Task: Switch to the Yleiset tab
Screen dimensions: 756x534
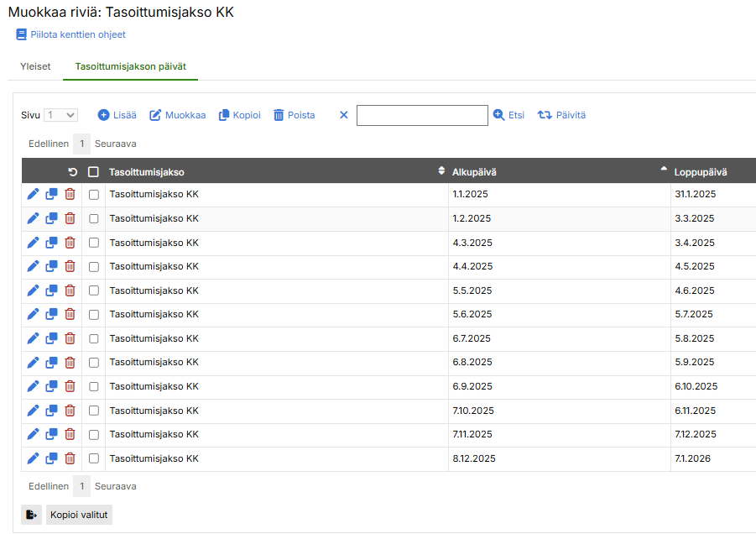Action: coord(35,66)
